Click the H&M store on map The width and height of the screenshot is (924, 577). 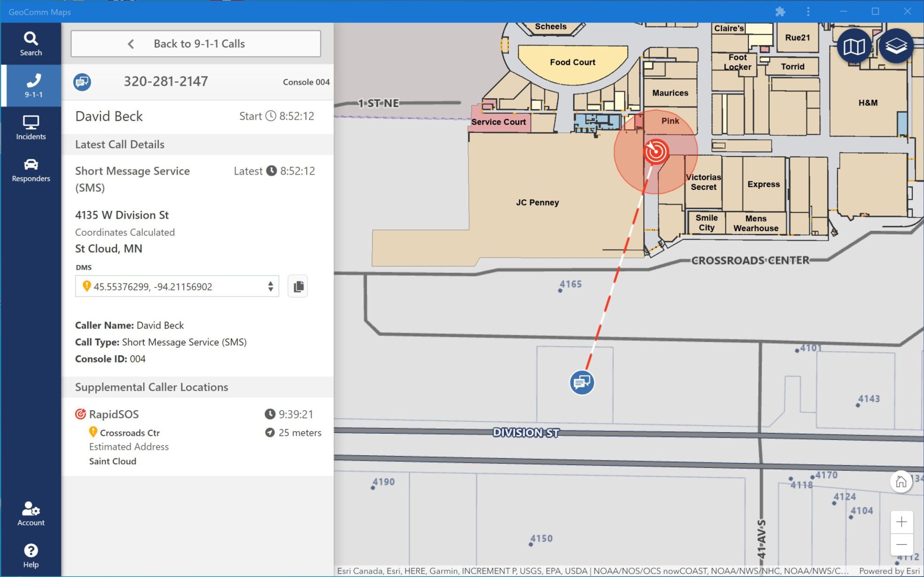point(868,103)
